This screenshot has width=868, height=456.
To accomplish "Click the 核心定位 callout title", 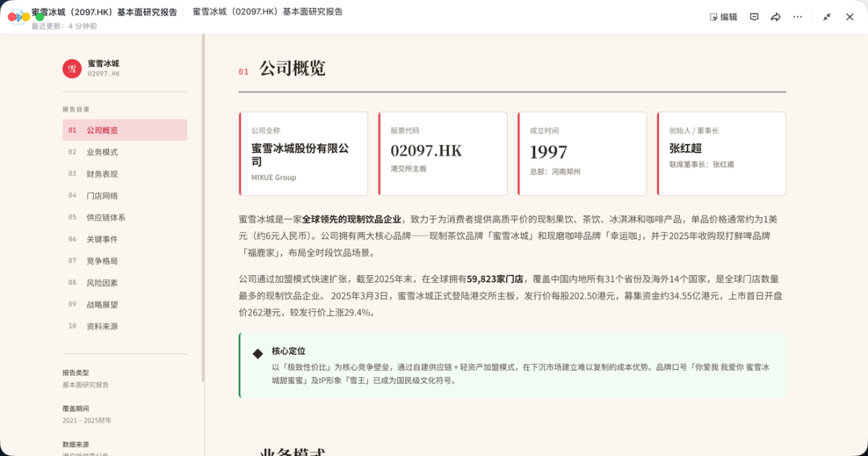I will [289, 351].
